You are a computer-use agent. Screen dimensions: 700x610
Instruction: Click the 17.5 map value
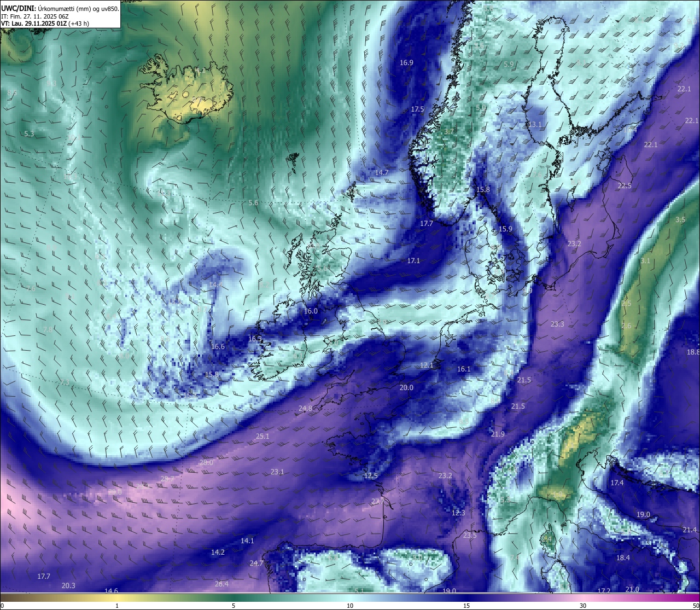[417, 109]
